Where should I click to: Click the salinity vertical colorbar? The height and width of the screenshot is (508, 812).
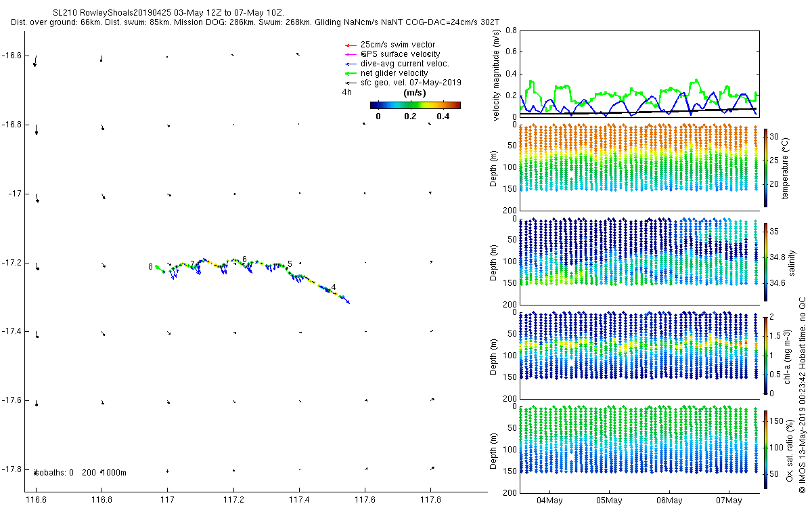pyautogui.click(x=766, y=261)
